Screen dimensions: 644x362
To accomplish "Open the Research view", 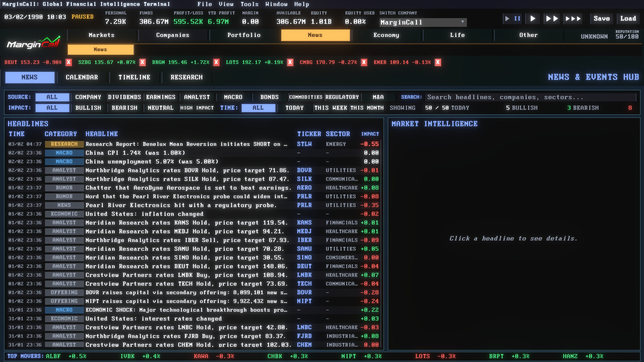I will coord(186,77).
